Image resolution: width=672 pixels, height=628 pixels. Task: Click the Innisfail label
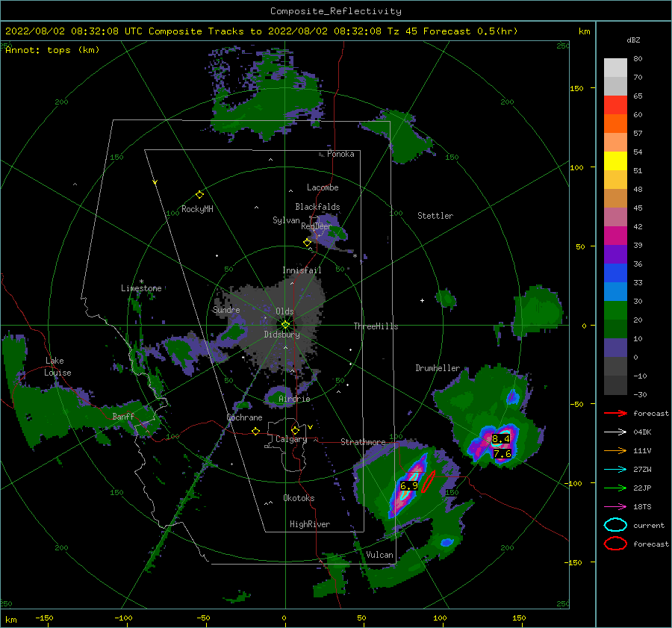point(302,270)
